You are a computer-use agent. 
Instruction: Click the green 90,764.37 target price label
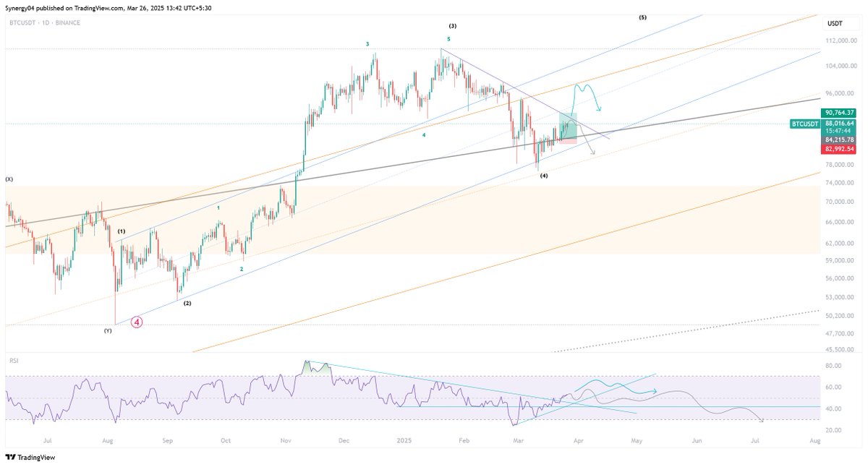(839, 113)
